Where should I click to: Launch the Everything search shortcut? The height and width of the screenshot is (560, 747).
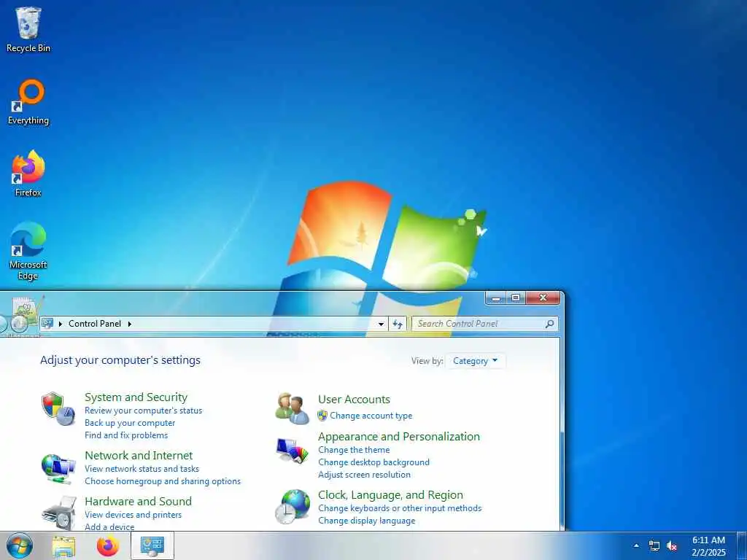[x=28, y=102]
